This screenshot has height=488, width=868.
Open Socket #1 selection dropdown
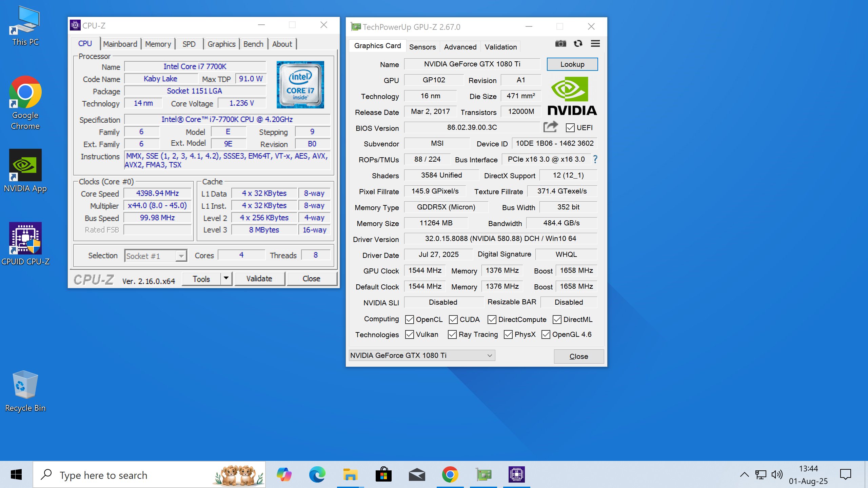(156, 256)
